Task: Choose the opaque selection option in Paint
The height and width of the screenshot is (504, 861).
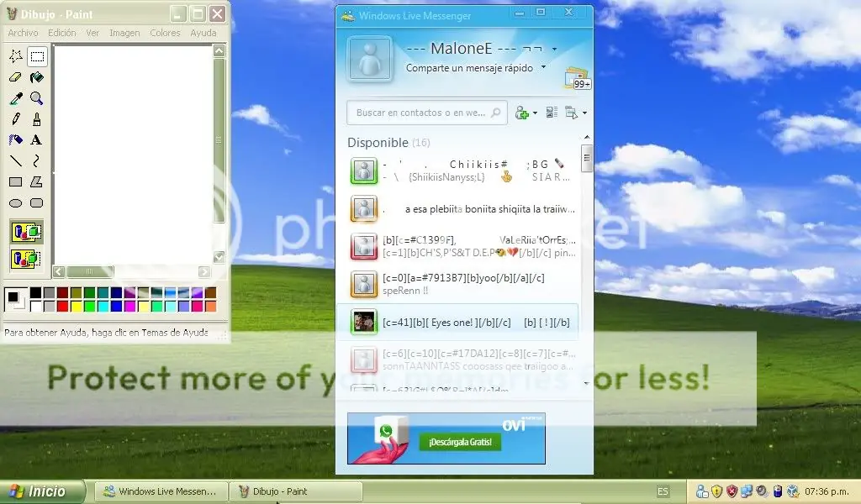Action: (26, 232)
